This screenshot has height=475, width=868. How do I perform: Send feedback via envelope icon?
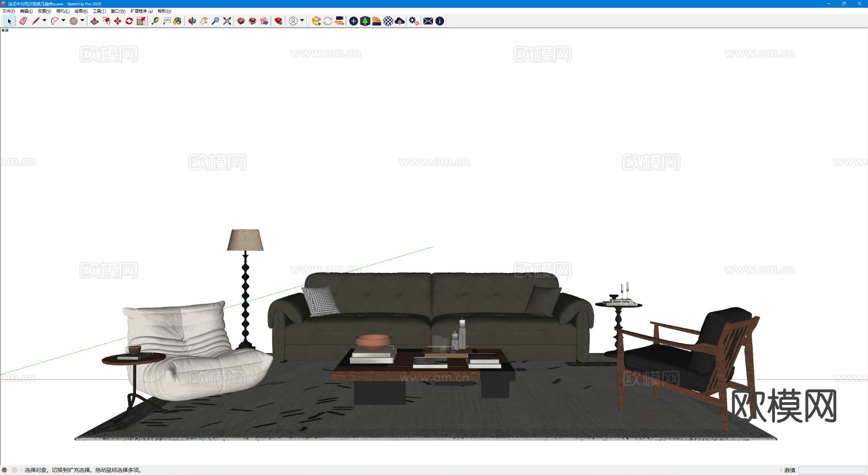[428, 21]
